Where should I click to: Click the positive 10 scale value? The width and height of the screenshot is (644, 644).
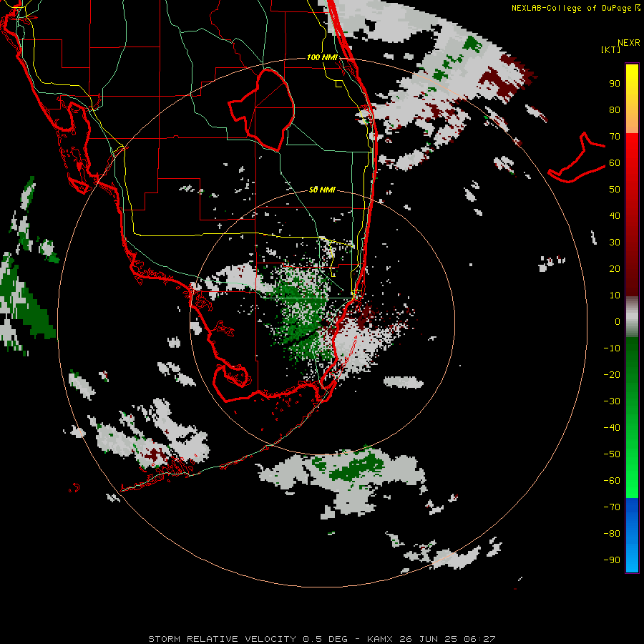[615, 296]
